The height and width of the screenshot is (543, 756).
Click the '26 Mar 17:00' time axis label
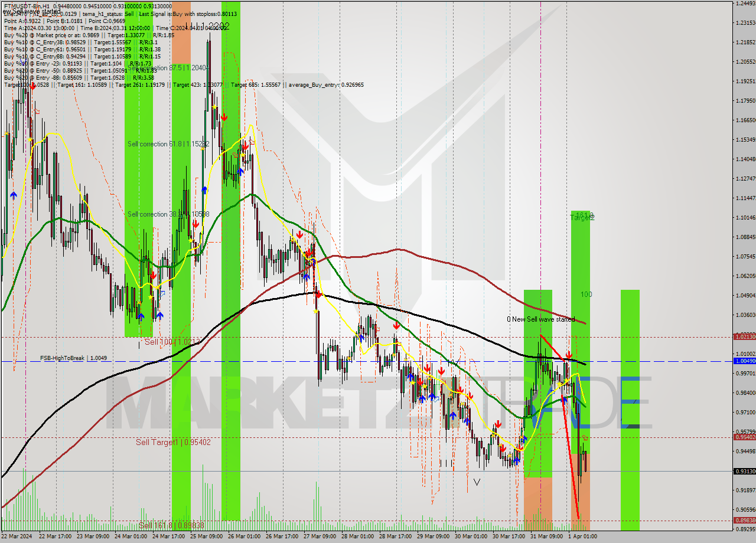click(283, 537)
